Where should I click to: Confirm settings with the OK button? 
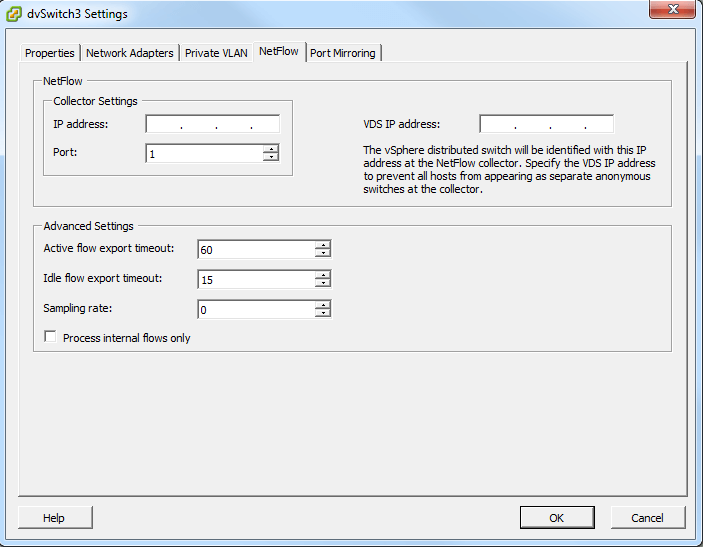tap(557, 518)
